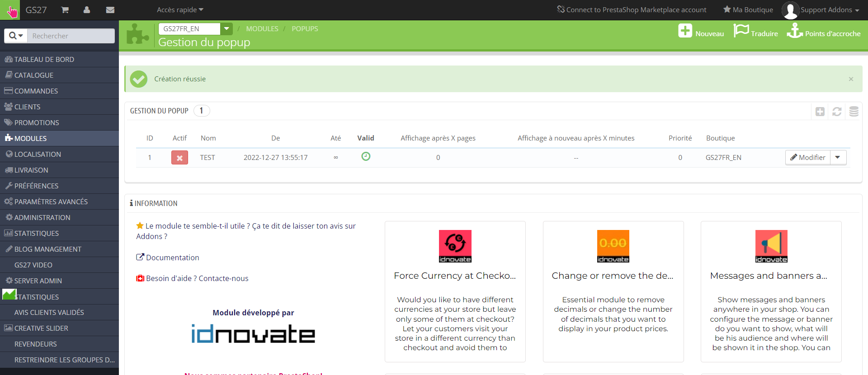
Task: Open the Documentation link
Action: [168, 258]
